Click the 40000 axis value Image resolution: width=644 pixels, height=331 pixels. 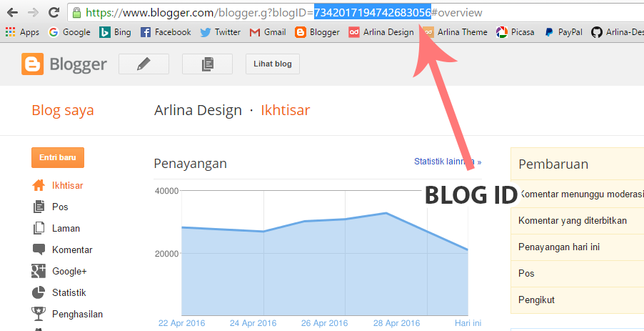167,191
